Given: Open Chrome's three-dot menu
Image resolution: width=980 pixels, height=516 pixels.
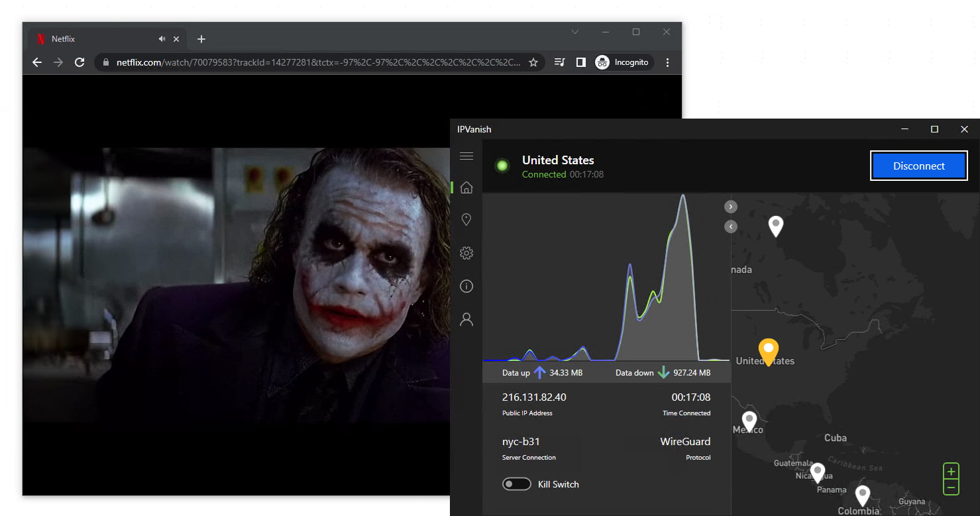Looking at the screenshot, I should (x=667, y=62).
